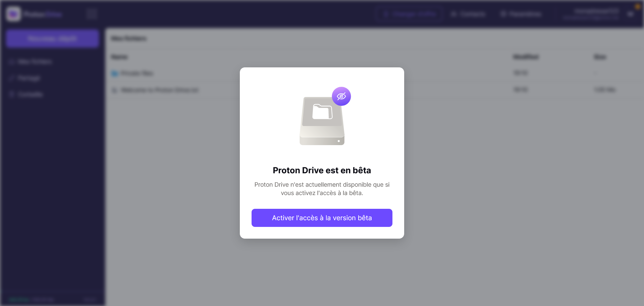Sort files by the Size column

pos(600,57)
